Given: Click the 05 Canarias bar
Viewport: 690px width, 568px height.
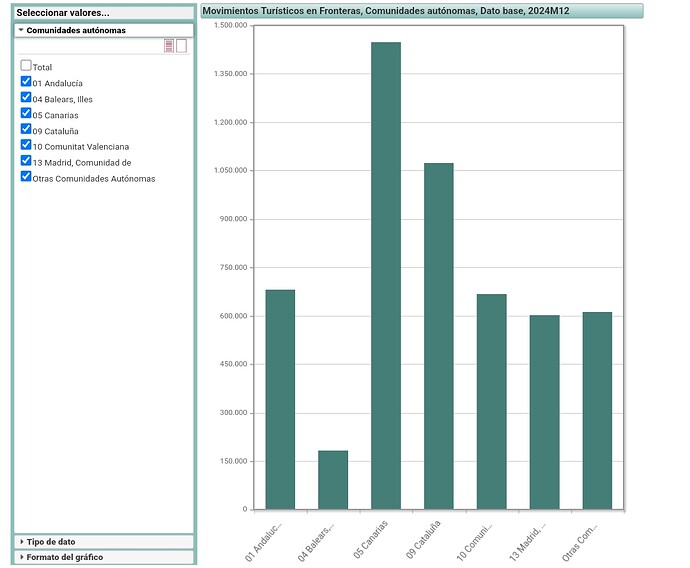Looking at the screenshot, I should (x=386, y=275).
